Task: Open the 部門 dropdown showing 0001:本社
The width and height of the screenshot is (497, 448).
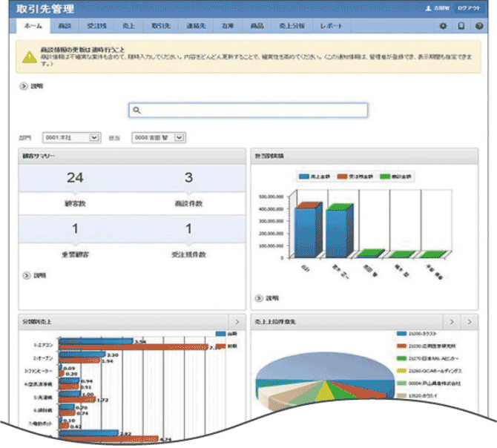Action: pos(72,137)
